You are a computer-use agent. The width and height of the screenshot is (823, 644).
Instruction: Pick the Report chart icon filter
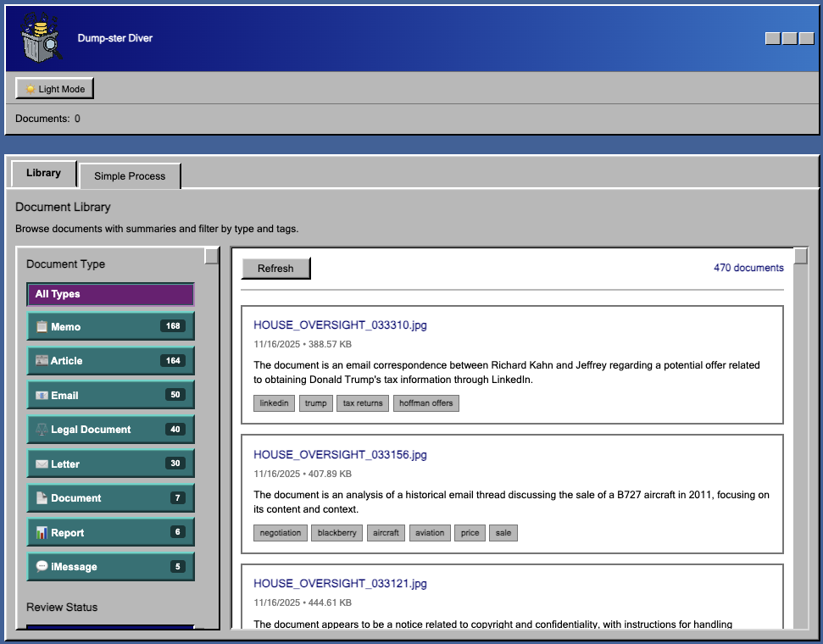pos(42,533)
